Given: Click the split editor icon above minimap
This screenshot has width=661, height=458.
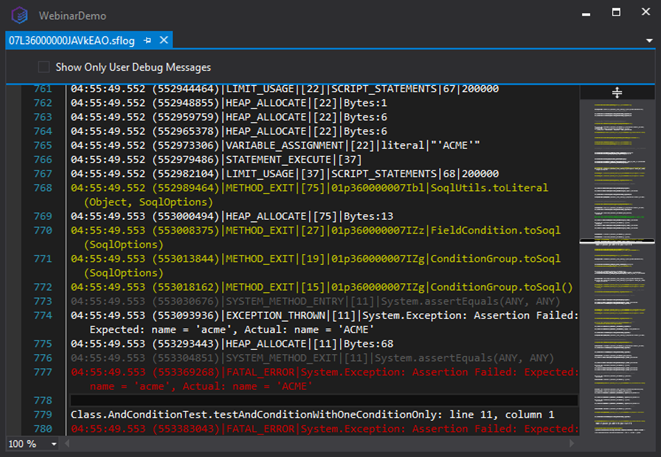Looking at the screenshot, I should 617,92.
